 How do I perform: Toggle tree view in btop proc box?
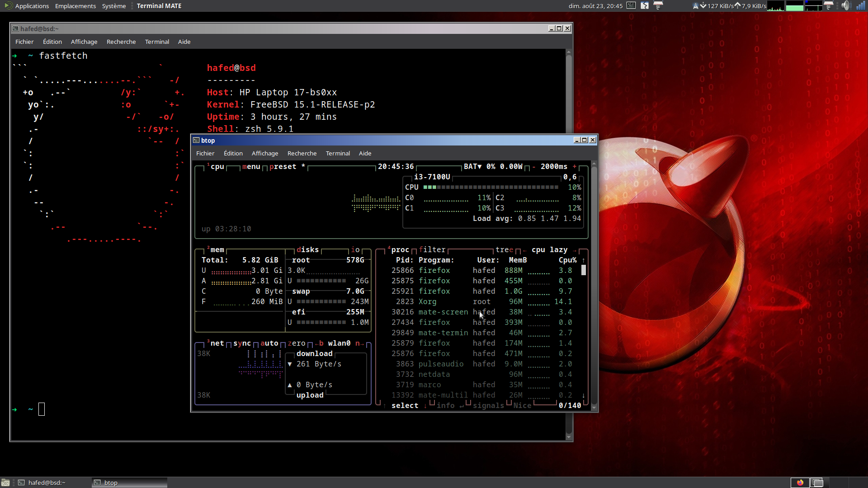505,250
